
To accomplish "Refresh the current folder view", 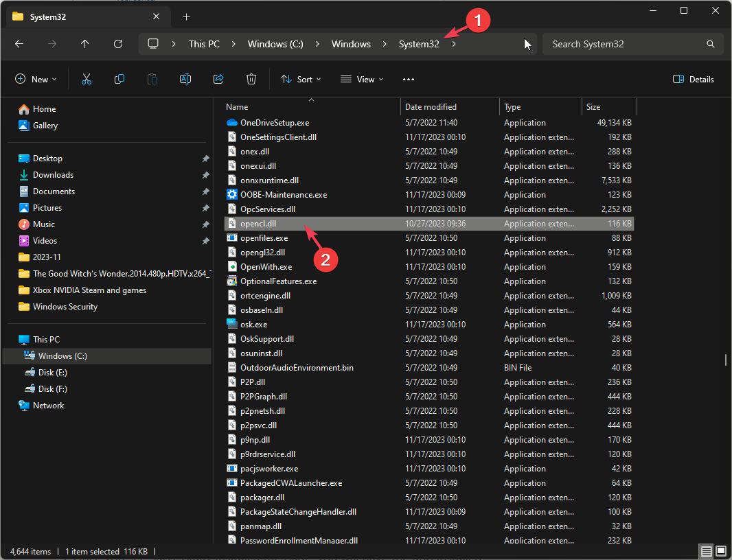I will point(118,44).
